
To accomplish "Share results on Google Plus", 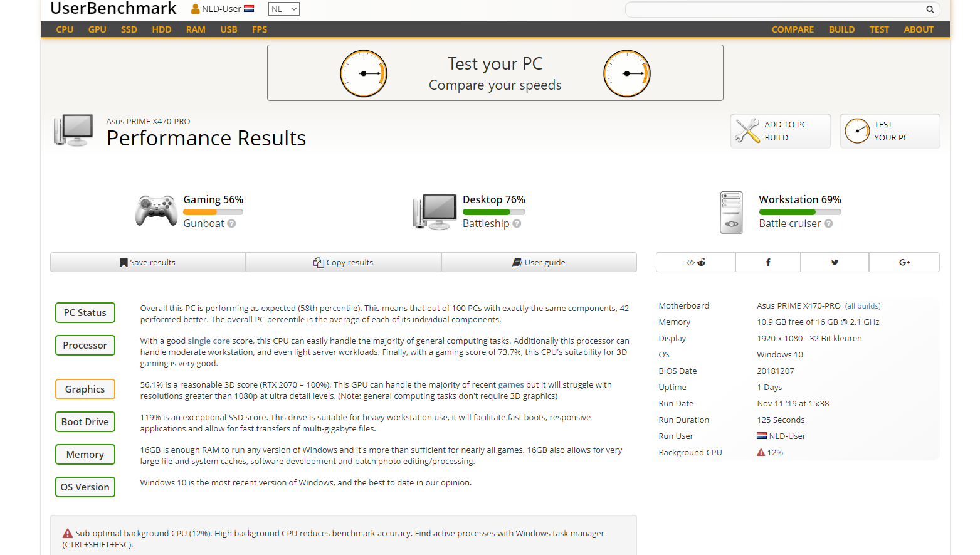I will (904, 262).
